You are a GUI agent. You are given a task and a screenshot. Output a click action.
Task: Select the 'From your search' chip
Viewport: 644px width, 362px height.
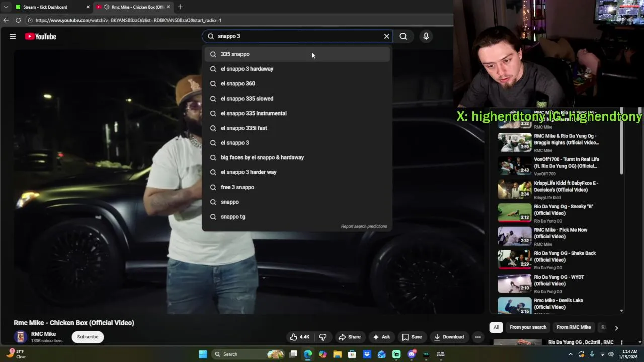pos(528,327)
